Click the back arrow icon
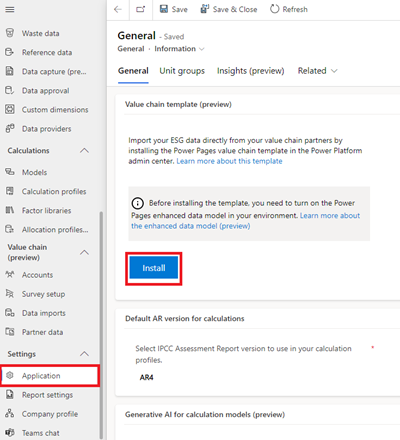400x440 pixels. click(118, 9)
